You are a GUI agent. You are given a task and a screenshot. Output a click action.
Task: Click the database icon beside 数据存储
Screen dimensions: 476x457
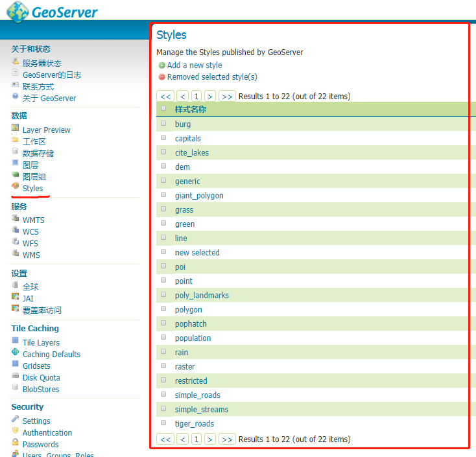pyautogui.click(x=15, y=151)
